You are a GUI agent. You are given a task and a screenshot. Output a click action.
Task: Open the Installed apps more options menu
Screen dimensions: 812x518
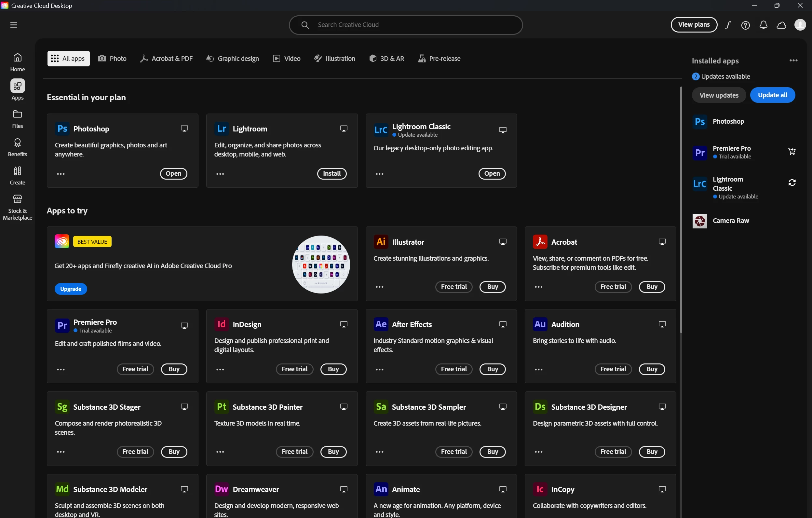(793, 61)
